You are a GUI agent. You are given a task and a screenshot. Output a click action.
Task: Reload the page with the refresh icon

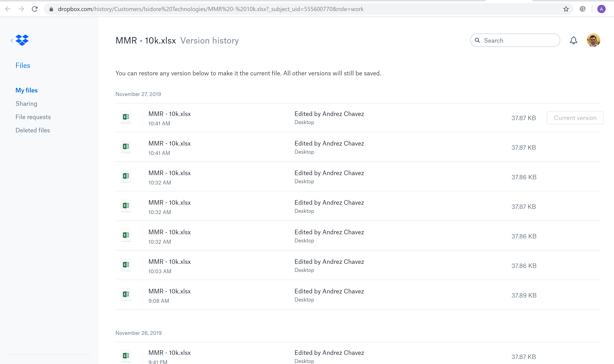[x=35, y=9]
